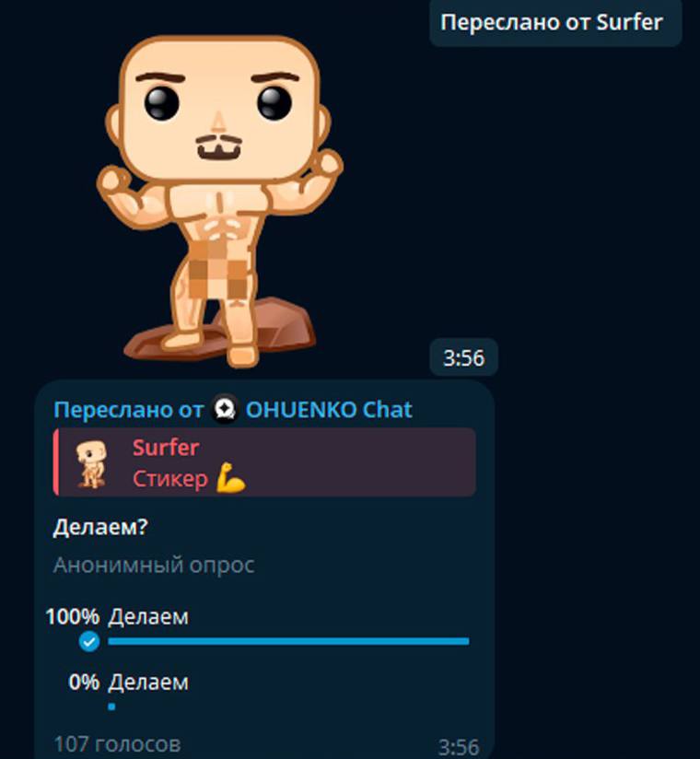Screen dimensions: 700x759
Task: Click the poll message's 3:56 timestamp
Action: [x=459, y=747]
